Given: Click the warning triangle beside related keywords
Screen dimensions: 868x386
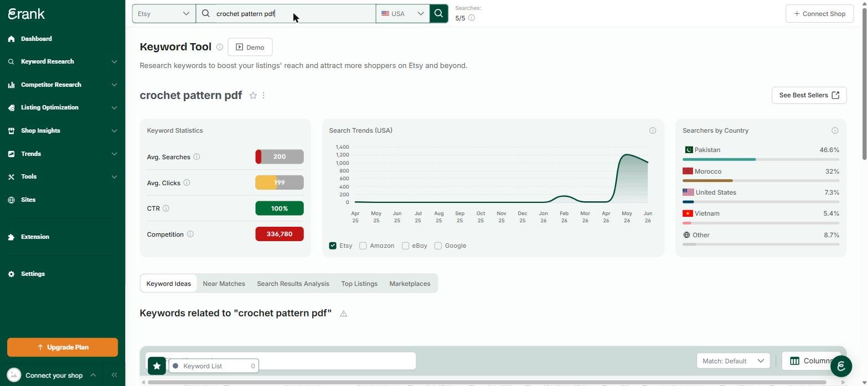Looking at the screenshot, I should [x=343, y=314].
